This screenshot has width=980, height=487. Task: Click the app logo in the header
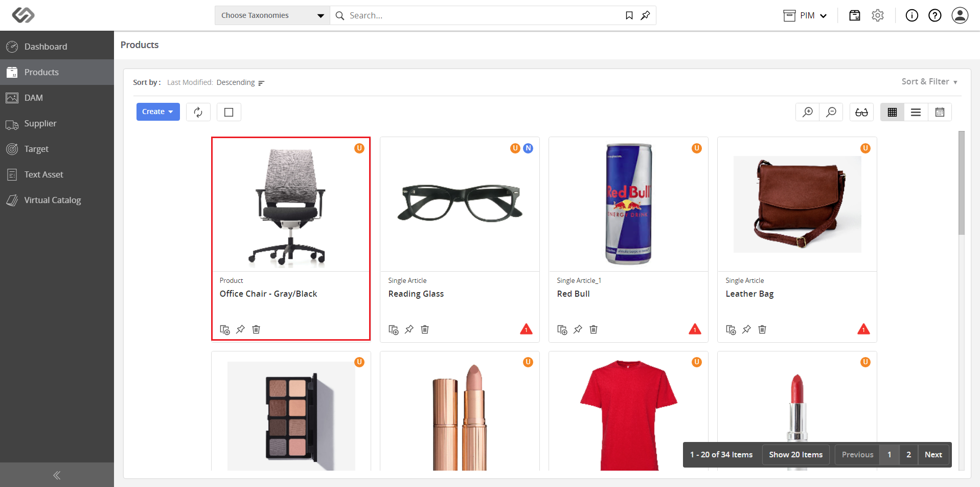(x=23, y=15)
